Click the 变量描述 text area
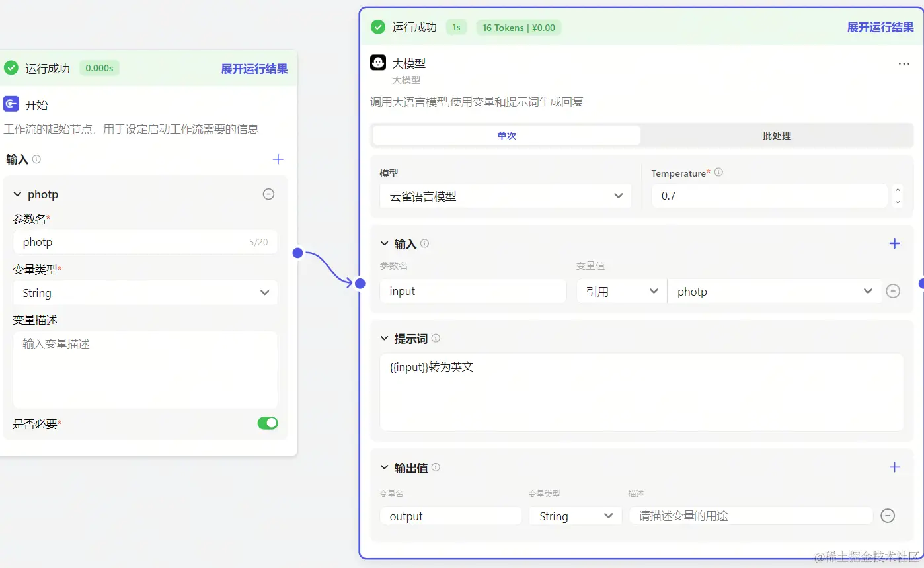 (145, 370)
